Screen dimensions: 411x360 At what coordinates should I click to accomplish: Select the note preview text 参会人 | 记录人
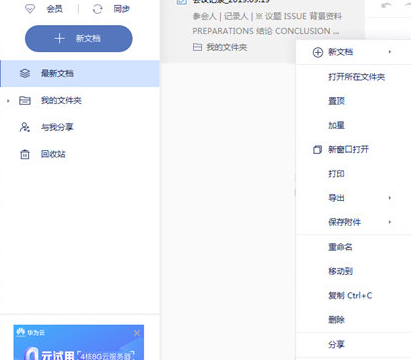pyautogui.click(x=221, y=16)
